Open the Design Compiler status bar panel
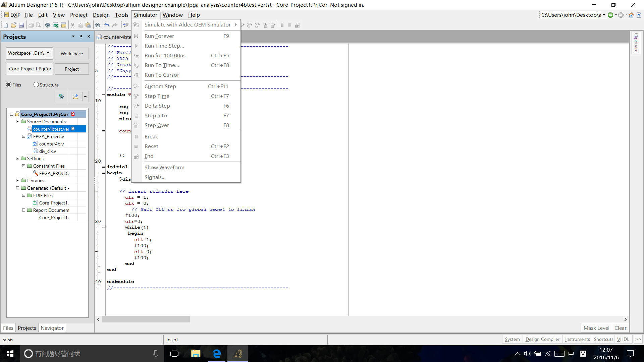 point(542,340)
